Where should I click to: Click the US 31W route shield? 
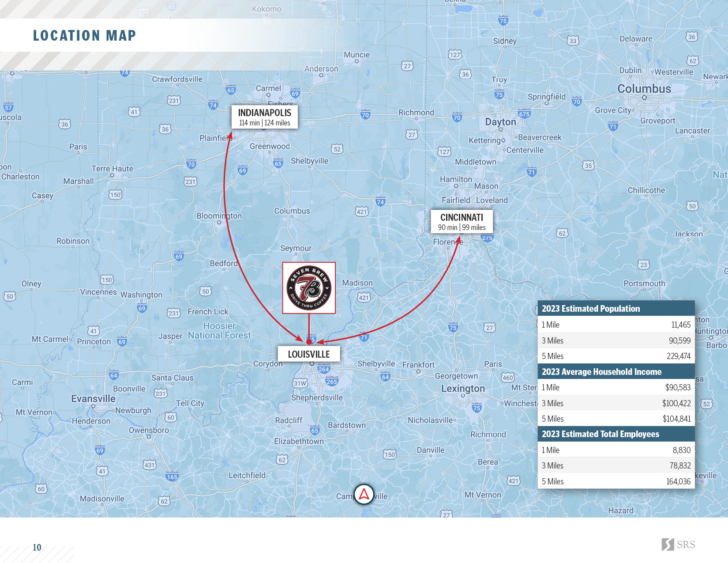(300, 383)
